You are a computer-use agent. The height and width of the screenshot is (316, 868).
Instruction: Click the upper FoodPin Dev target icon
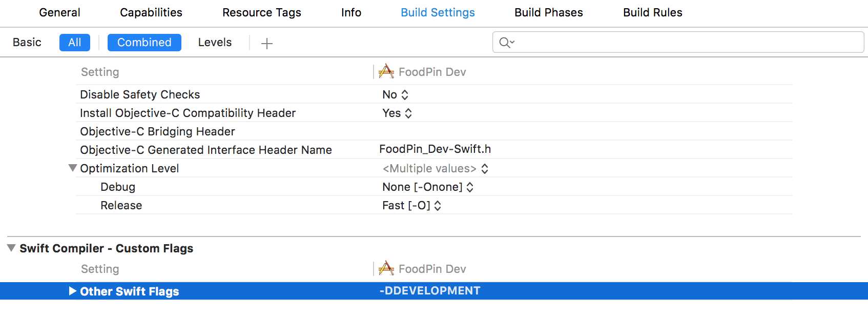pos(386,71)
